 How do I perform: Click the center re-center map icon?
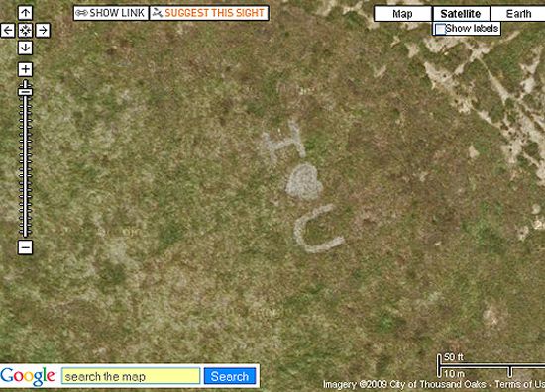[25, 31]
